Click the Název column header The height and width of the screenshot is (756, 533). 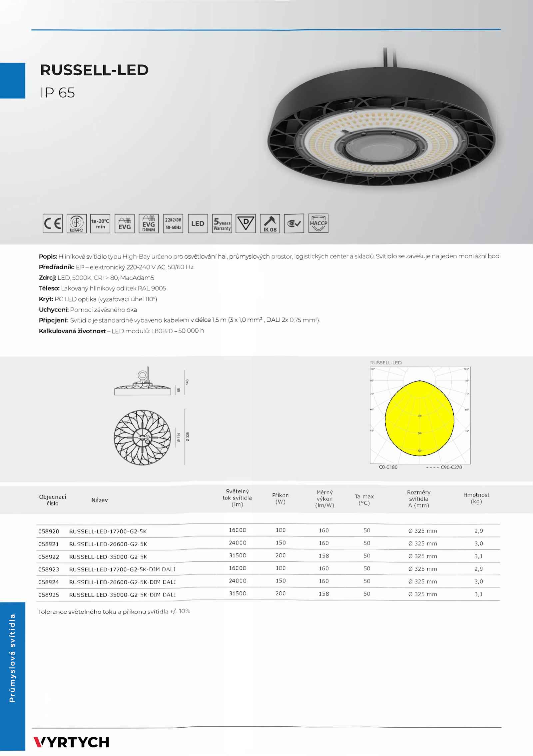click(100, 500)
